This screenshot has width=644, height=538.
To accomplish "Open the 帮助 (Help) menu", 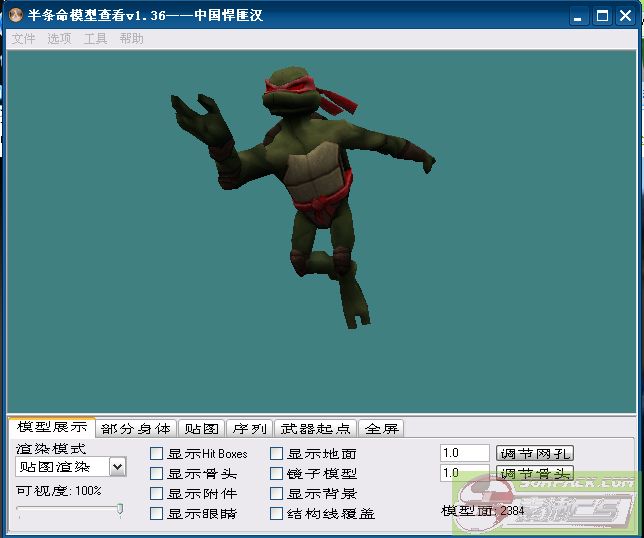I will point(131,38).
